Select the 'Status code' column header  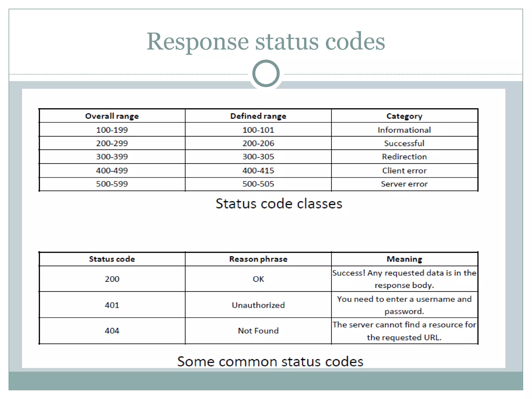(x=112, y=259)
